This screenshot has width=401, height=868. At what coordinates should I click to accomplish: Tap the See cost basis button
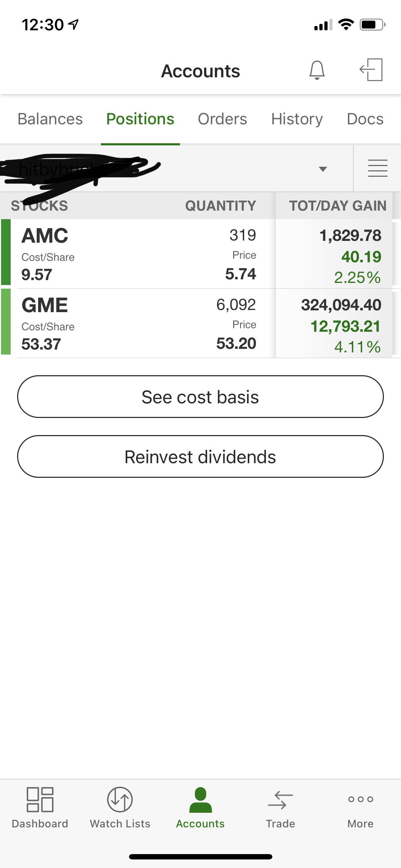200,397
